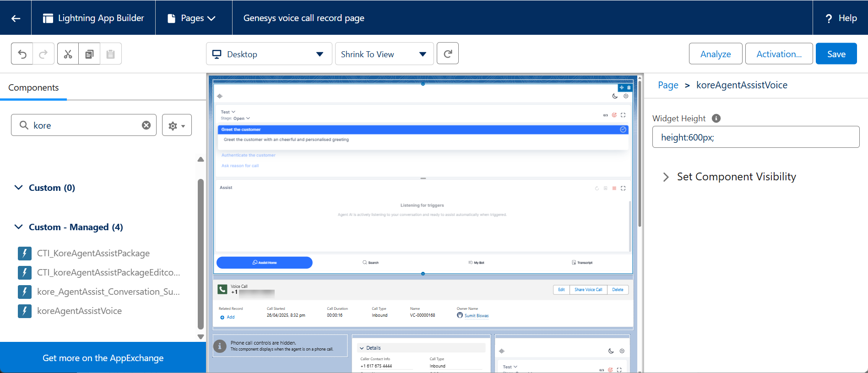Collapse the Custom - Managed (4) section
868x373 pixels.
click(x=18, y=227)
